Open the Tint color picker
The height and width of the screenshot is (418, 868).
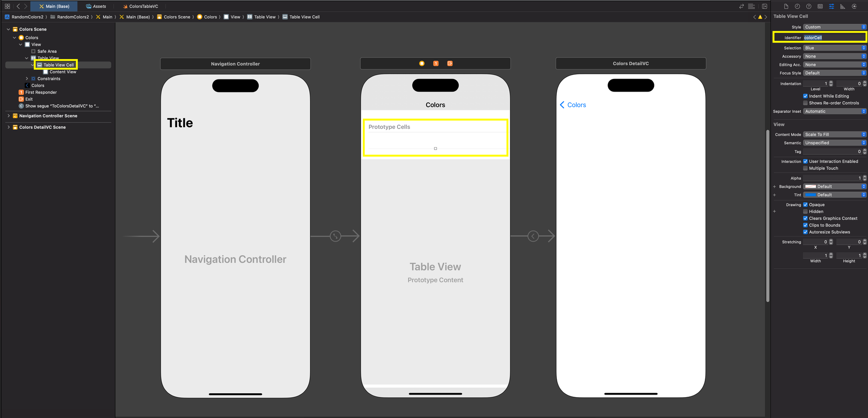[x=835, y=195]
